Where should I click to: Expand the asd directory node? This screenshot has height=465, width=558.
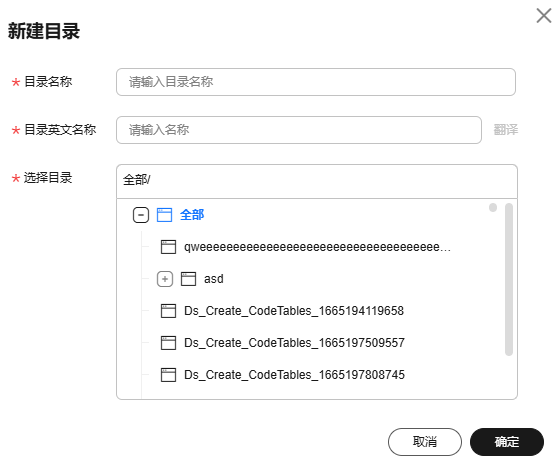click(165, 279)
